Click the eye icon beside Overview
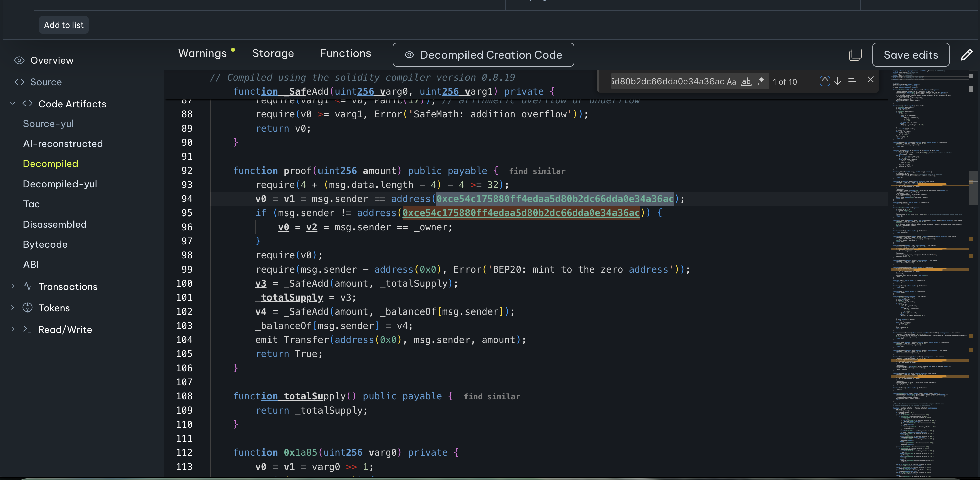This screenshot has height=480, width=980. (19, 60)
